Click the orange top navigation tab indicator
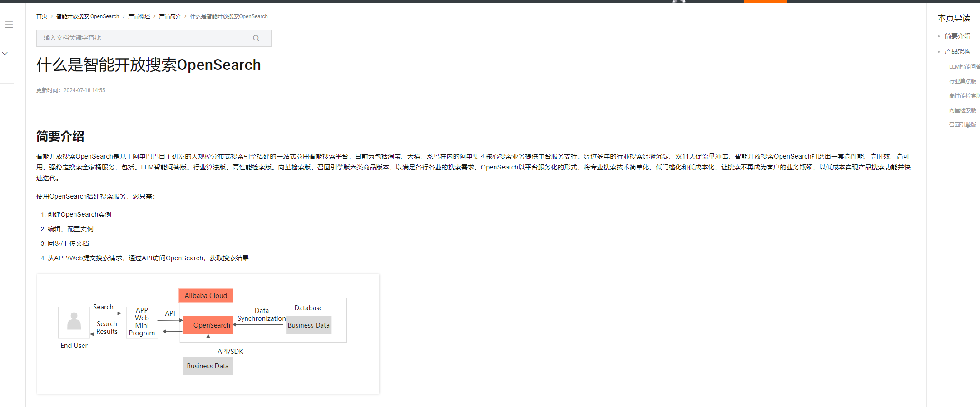Viewport: 980px width, 407px height. coord(765,1)
